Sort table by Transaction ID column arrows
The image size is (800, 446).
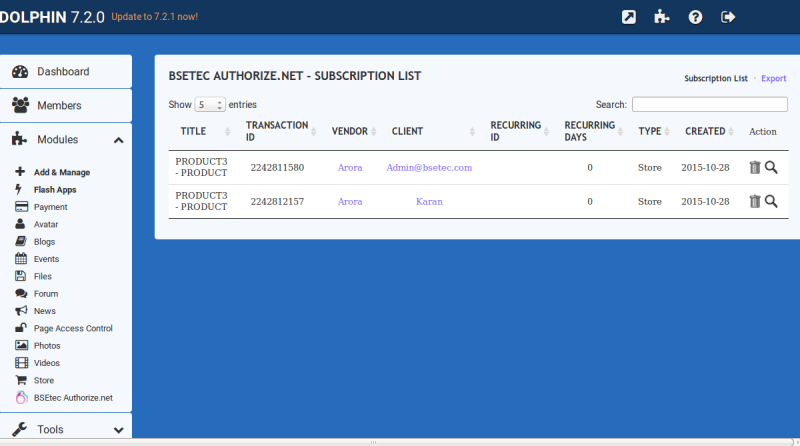click(x=314, y=132)
